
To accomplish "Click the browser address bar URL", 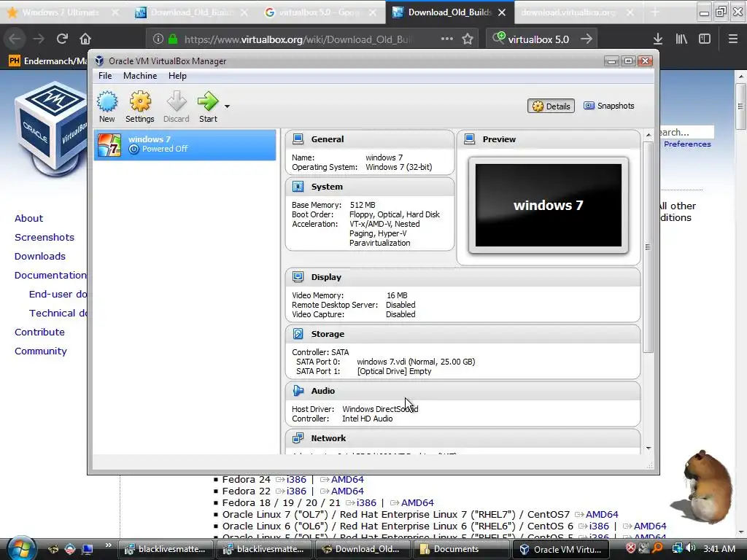I will pyautogui.click(x=298, y=39).
